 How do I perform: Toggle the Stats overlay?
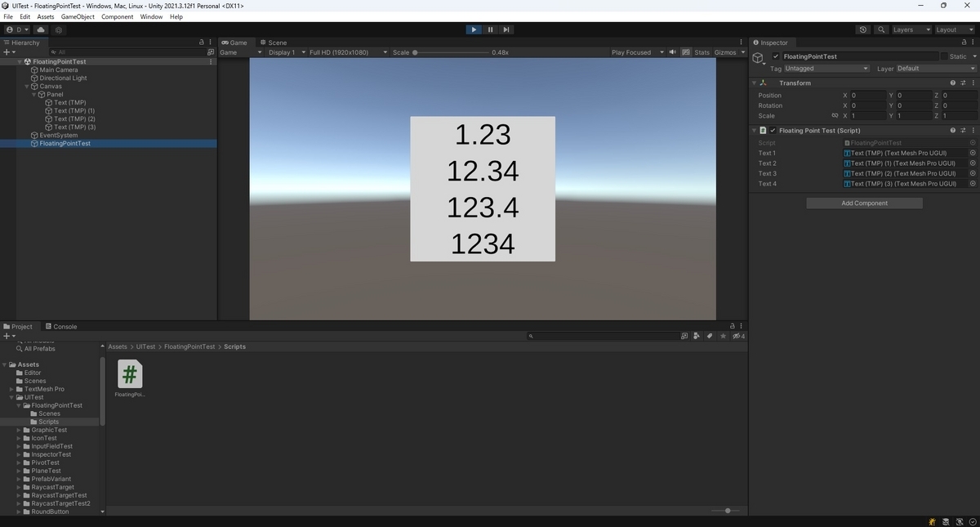click(x=702, y=52)
